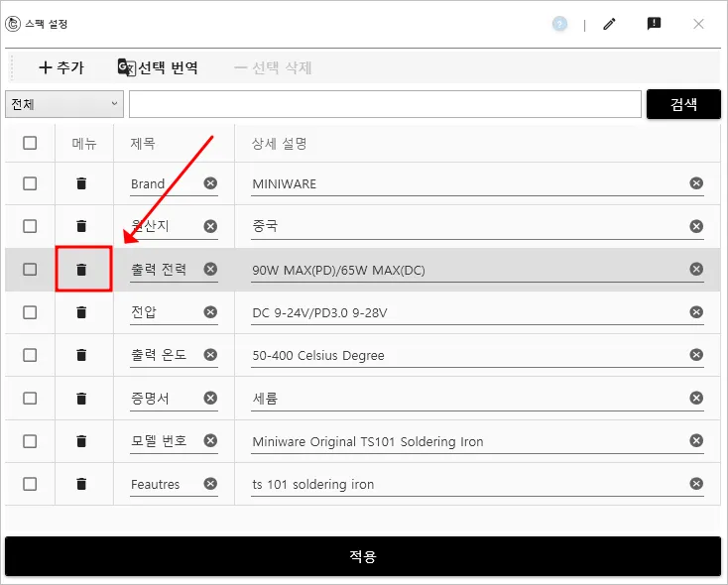Edit the ts 101 soldering iron text

pyautogui.click(x=313, y=485)
